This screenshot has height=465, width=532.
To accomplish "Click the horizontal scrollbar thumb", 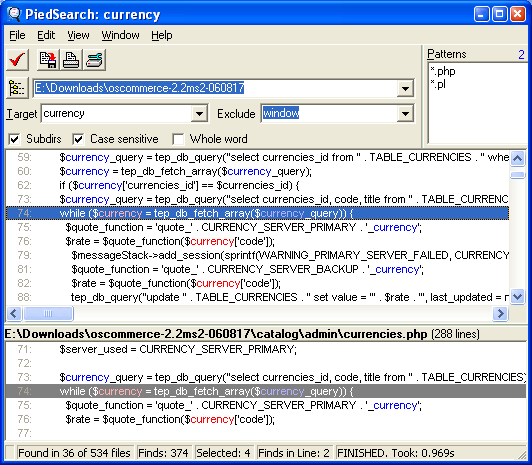I will tap(48, 313).
